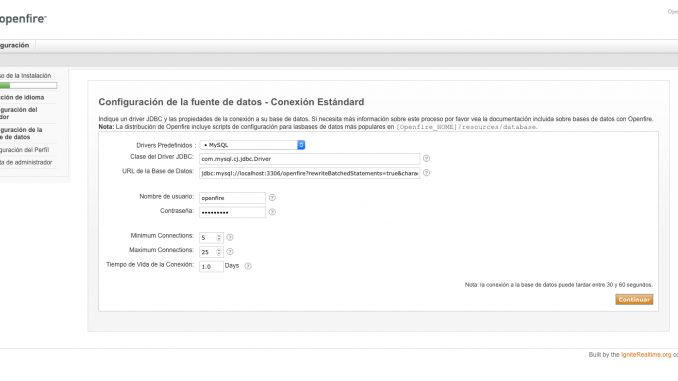678x381 pixels.
Task: Focus the Contraseña password field
Action: point(232,212)
